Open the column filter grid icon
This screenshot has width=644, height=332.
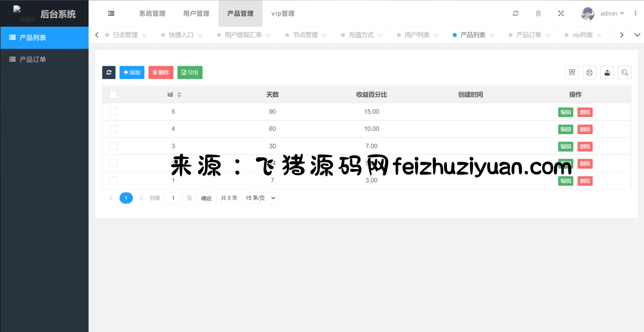point(572,73)
